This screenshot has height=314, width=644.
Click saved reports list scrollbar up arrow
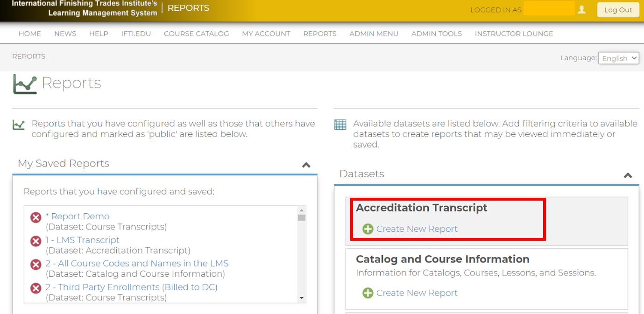(x=302, y=210)
